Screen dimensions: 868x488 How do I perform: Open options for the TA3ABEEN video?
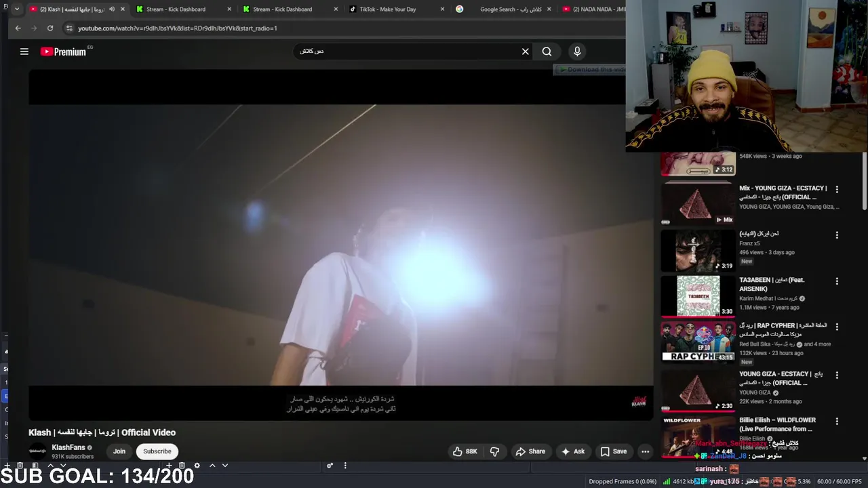click(x=837, y=281)
